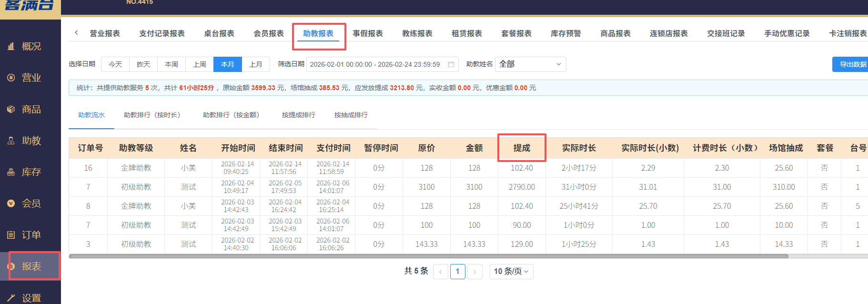
Task: Open the 设置 settings sidebar icon
Action: point(11,298)
